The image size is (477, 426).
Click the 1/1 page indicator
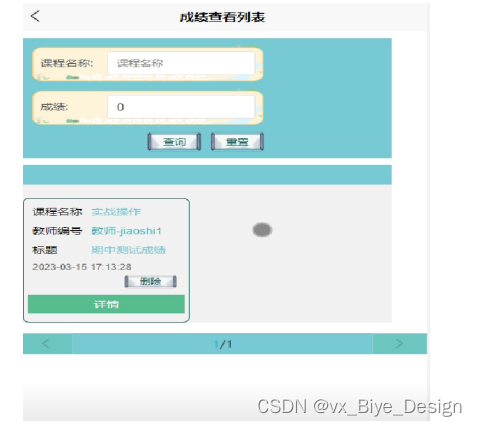(x=222, y=344)
